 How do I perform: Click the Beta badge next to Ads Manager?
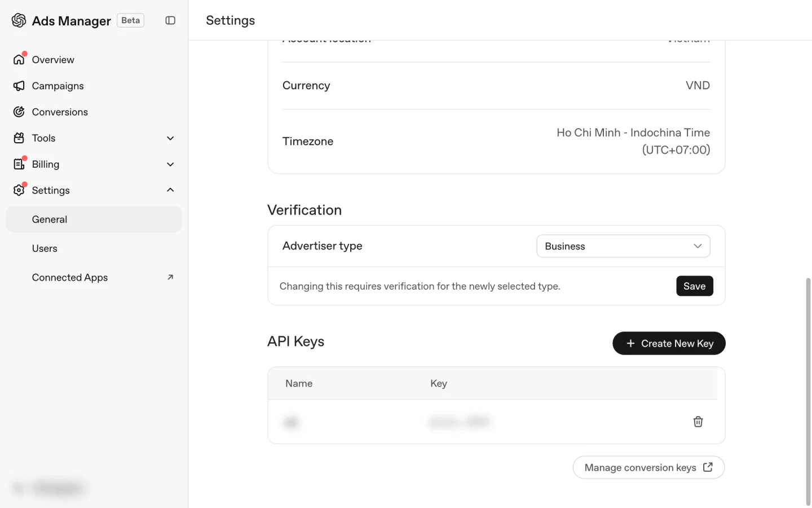coord(130,20)
